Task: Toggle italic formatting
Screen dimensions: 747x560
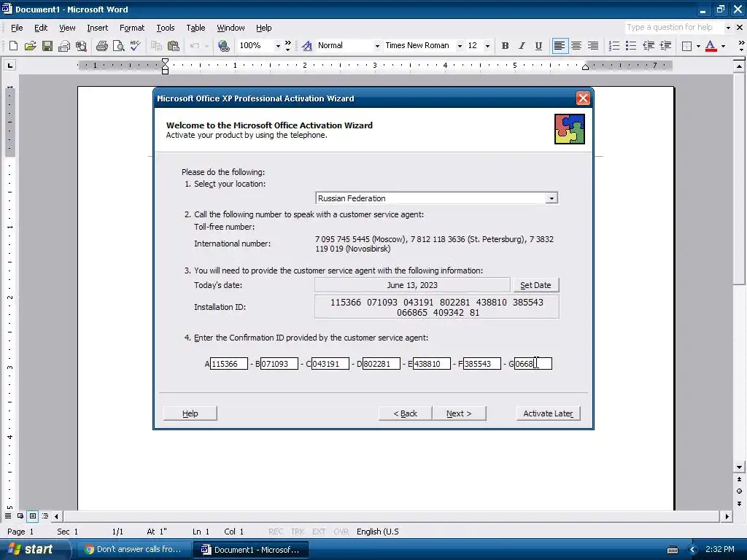Action: point(522,46)
